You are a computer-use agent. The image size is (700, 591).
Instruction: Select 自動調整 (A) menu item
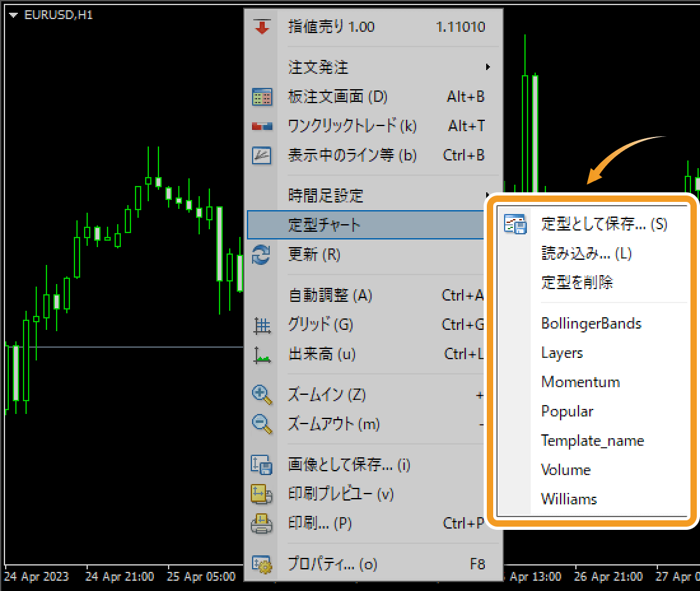tap(366, 295)
